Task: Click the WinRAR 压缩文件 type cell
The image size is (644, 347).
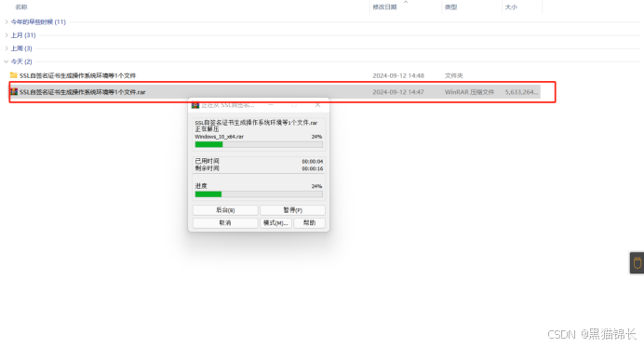Action: [469, 92]
